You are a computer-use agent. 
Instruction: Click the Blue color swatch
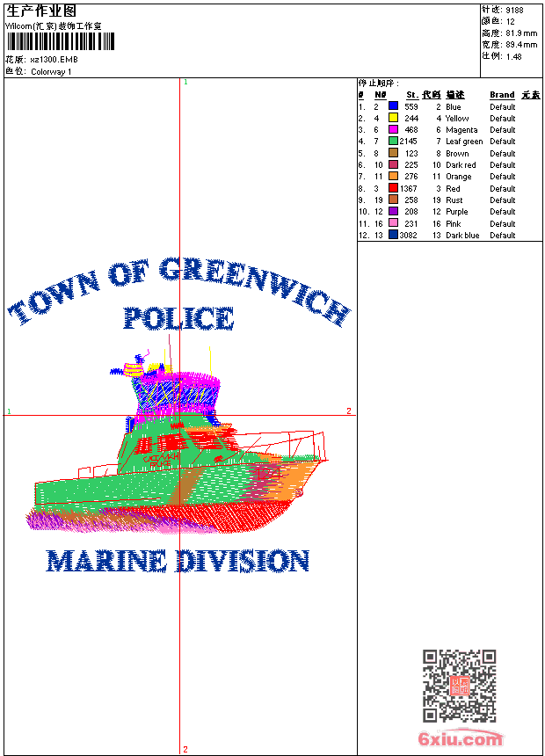click(x=394, y=106)
